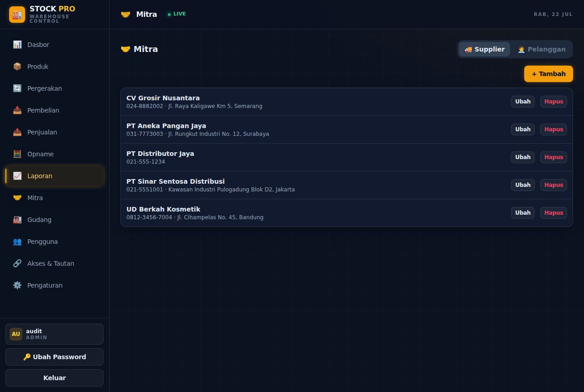Image resolution: width=584 pixels, height=392 pixels.
Task: Click the Pembelian inbox tray icon
Action: point(17,110)
